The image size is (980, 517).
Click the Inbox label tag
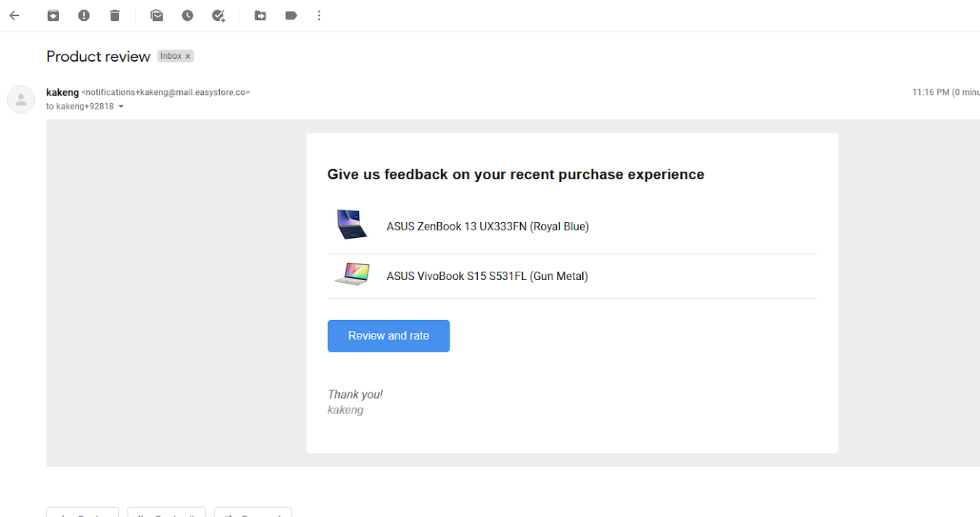coord(171,56)
